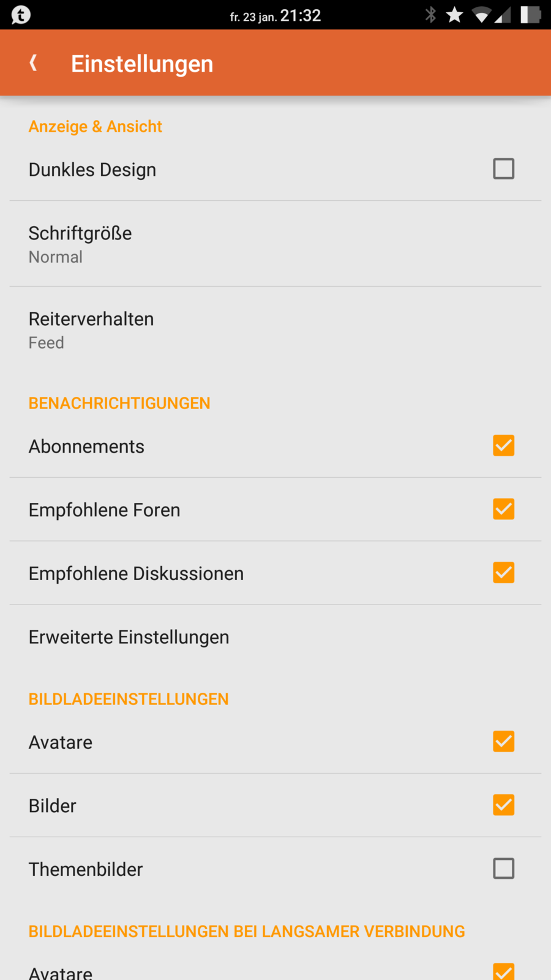The height and width of the screenshot is (980, 551).
Task: Uncheck Abonnements notifications
Action: click(x=503, y=446)
